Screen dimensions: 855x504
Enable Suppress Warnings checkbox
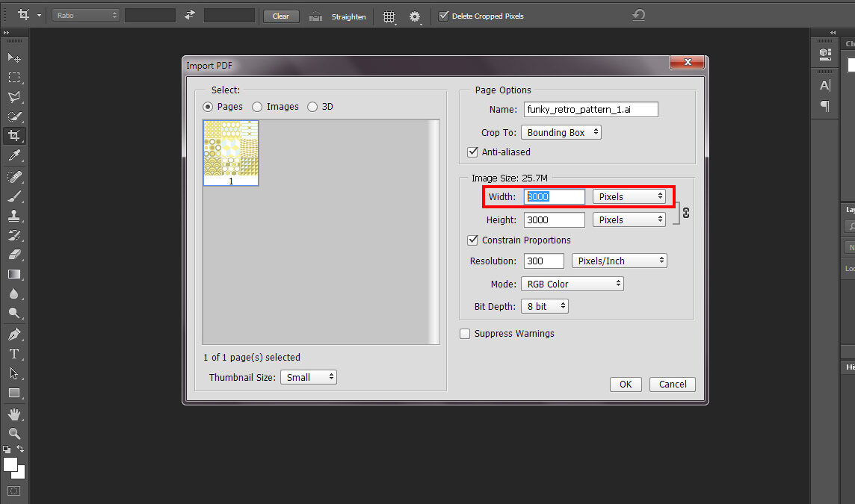465,334
